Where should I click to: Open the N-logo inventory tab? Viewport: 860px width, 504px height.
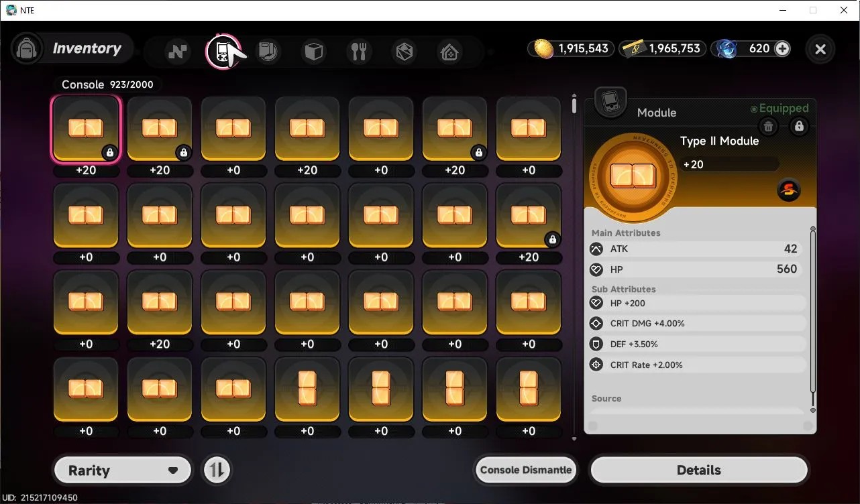pos(178,51)
